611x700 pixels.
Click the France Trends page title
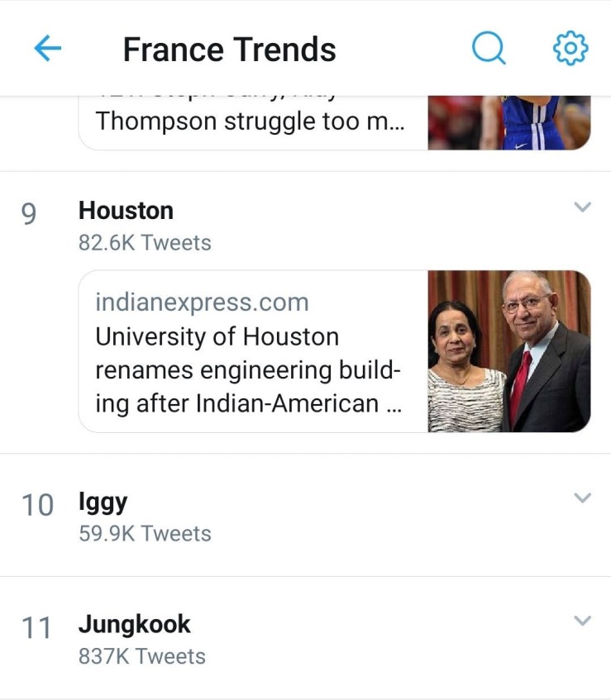click(229, 50)
